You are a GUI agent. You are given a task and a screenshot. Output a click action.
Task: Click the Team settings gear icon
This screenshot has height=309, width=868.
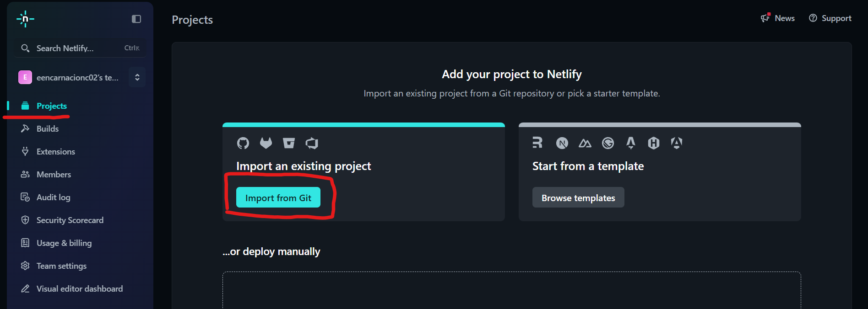pyautogui.click(x=25, y=266)
